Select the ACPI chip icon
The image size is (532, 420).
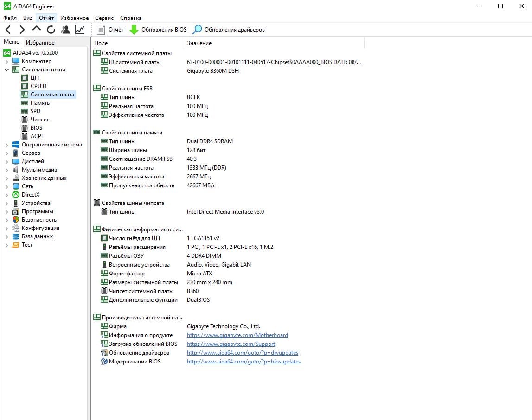(x=25, y=136)
